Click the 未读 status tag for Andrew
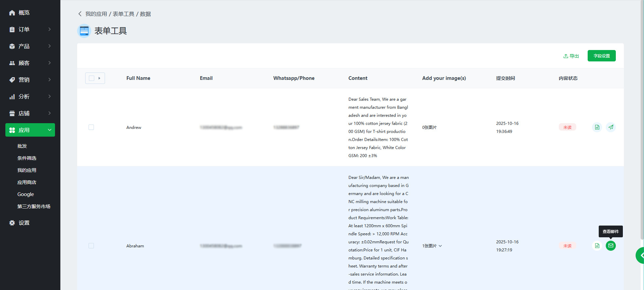 (567, 127)
